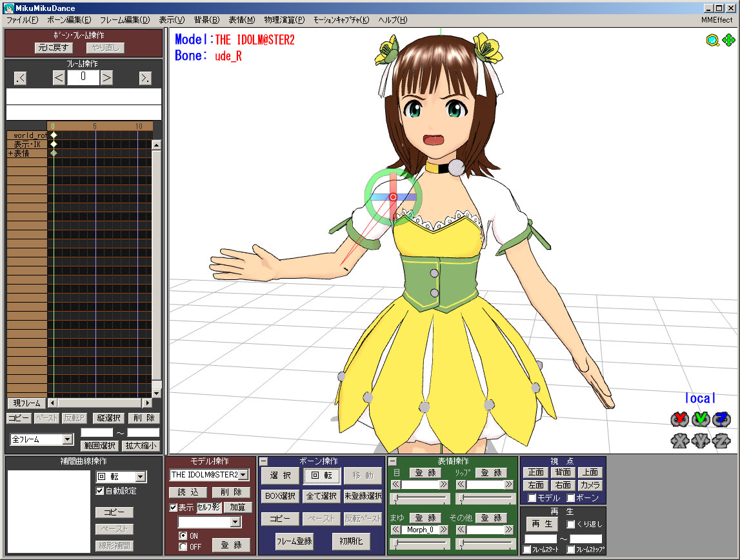
Task: Open 表示(V) menu
Action: pyautogui.click(x=172, y=20)
